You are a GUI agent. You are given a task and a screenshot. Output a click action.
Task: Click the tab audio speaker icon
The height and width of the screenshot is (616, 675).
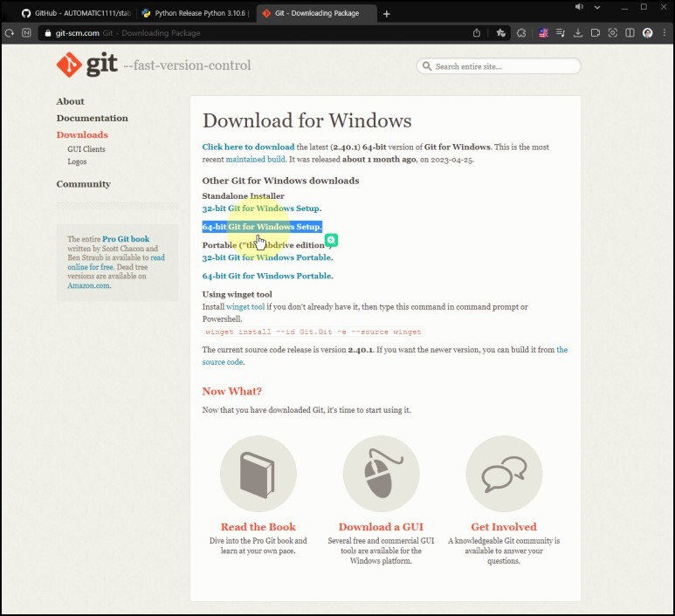(579, 7)
